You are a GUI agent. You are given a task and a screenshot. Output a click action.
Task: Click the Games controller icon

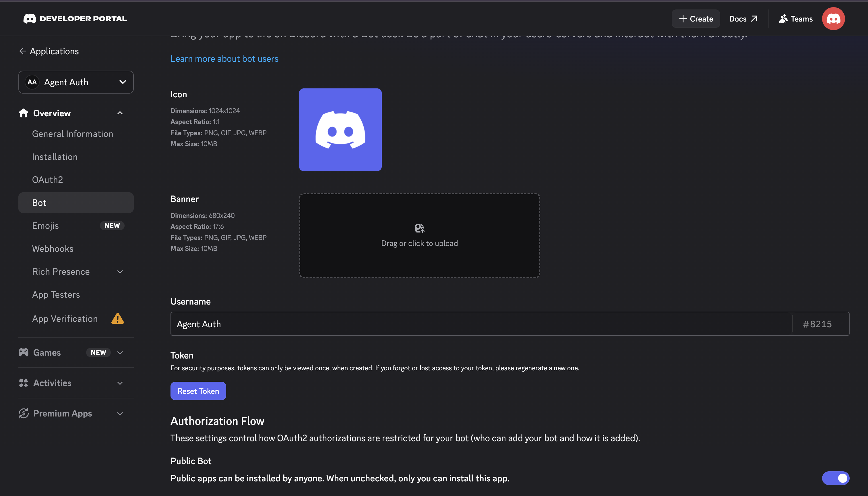24,352
